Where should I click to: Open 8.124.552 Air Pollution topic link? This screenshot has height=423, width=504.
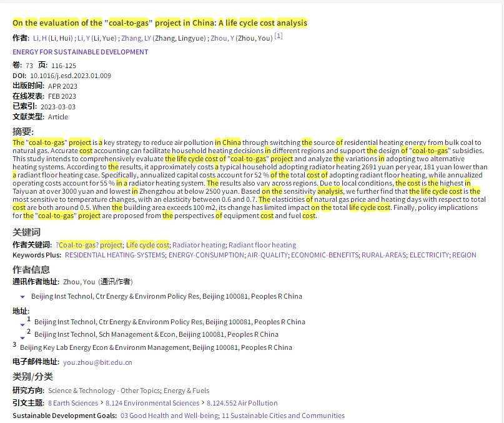tap(242, 403)
